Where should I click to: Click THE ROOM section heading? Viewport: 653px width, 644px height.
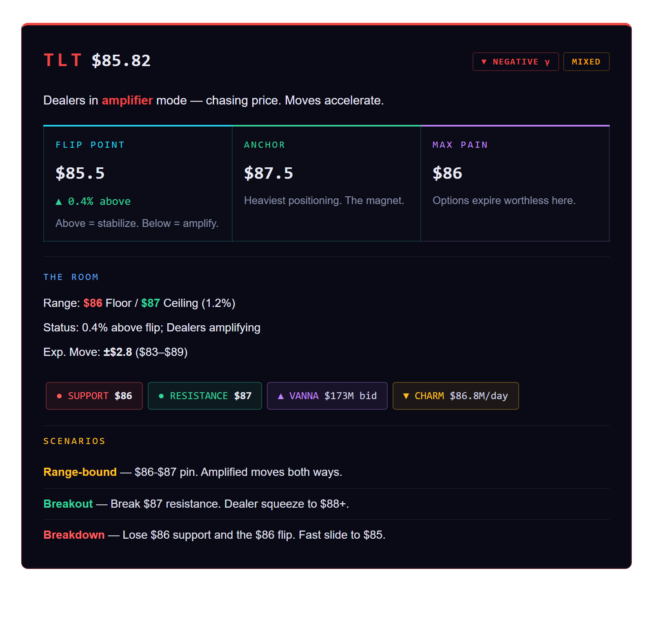[x=71, y=277]
